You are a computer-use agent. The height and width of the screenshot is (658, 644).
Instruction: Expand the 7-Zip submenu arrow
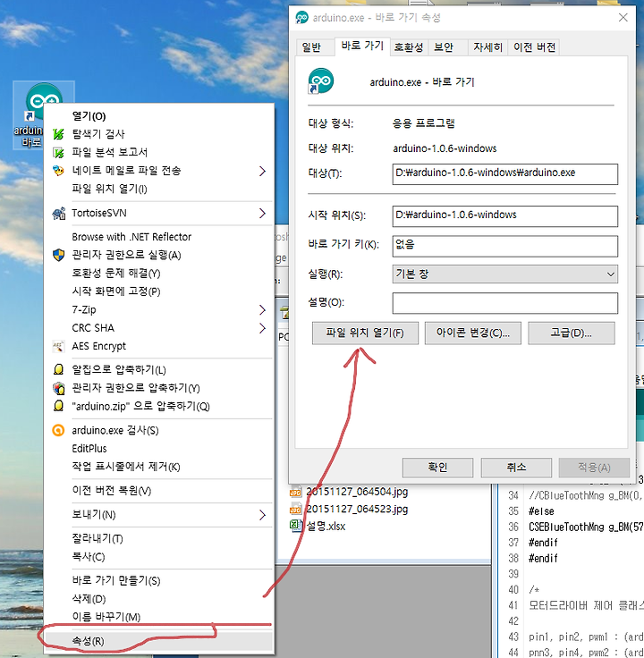262,310
